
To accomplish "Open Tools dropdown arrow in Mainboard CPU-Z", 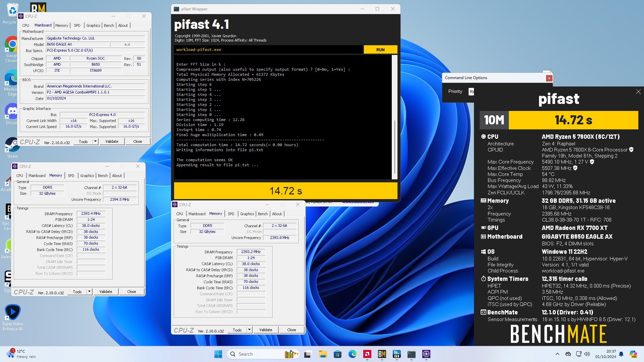I will point(95,141).
